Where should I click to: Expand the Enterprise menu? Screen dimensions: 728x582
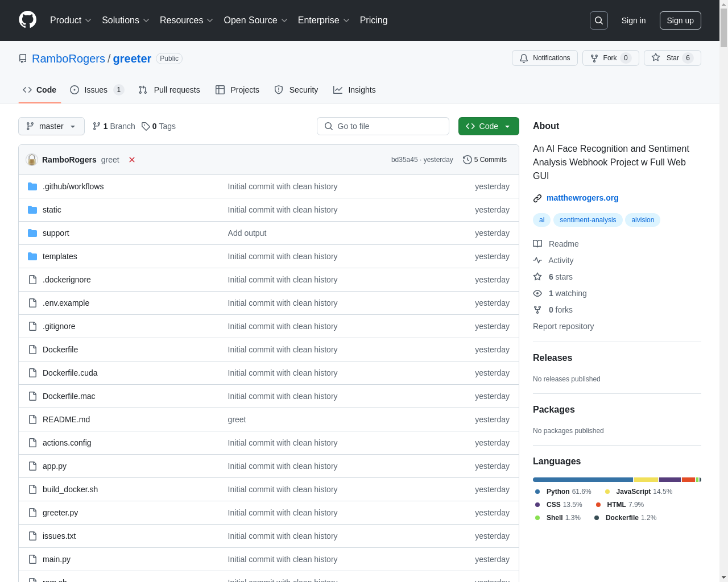(324, 20)
